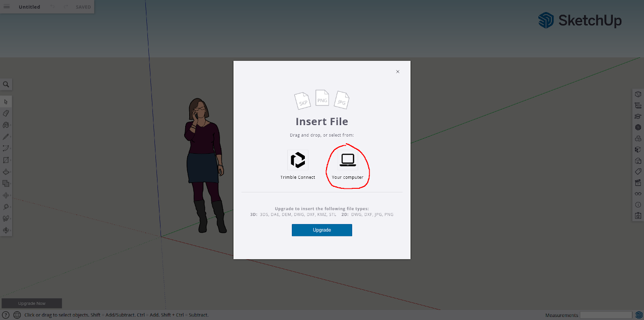Expand the Arc tool flyout arrow
The height and width of the screenshot is (320, 644).
coord(11,148)
